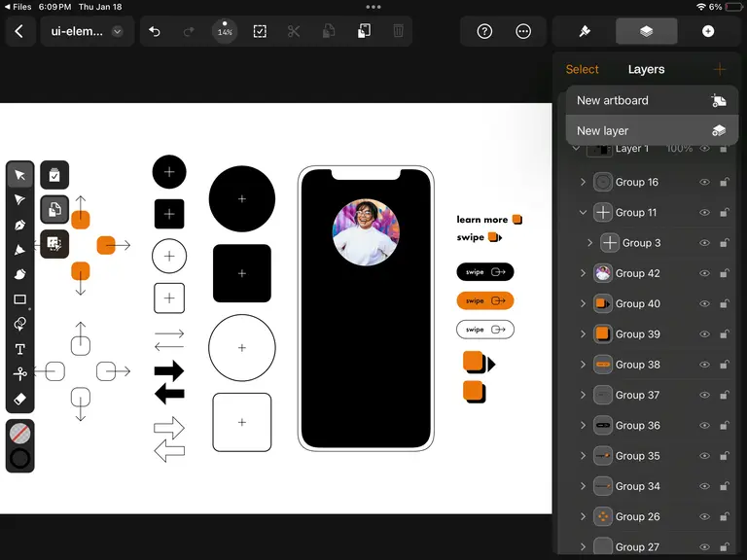The width and height of the screenshot is (747, 560).
Task: Tap the Delete trash icon
Action: point(398,31)
